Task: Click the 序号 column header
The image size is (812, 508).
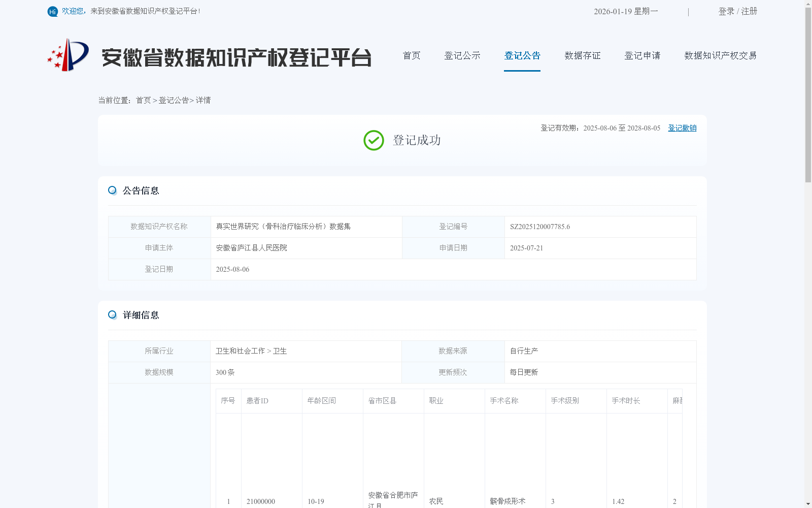Action: pos(228,401)
